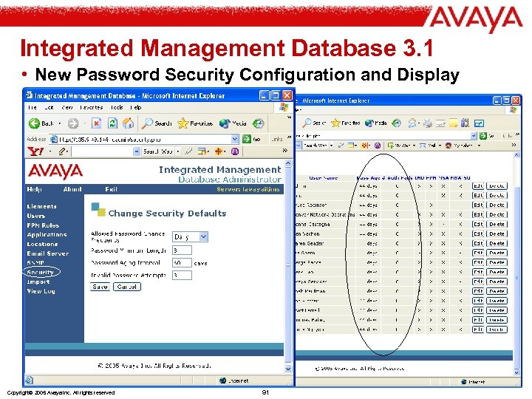Click the green Go arrow in front window
Viewport: 532px width, 399px height.
tap(247, 139)
